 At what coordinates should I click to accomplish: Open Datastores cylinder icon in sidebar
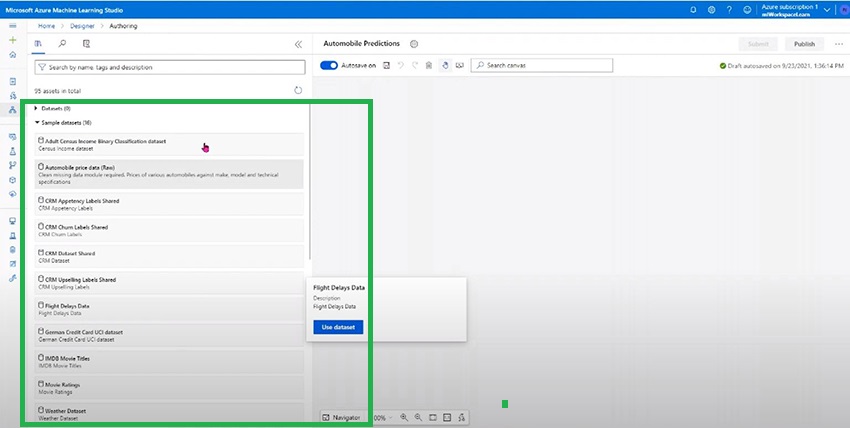(x=12, y=250)
